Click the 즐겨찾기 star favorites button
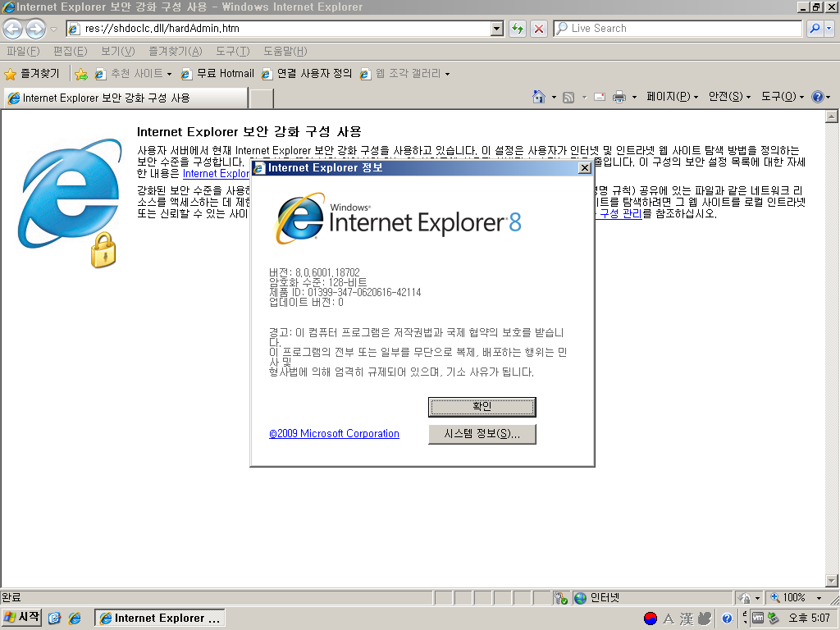The image size is (840, 630). point(32,73)
